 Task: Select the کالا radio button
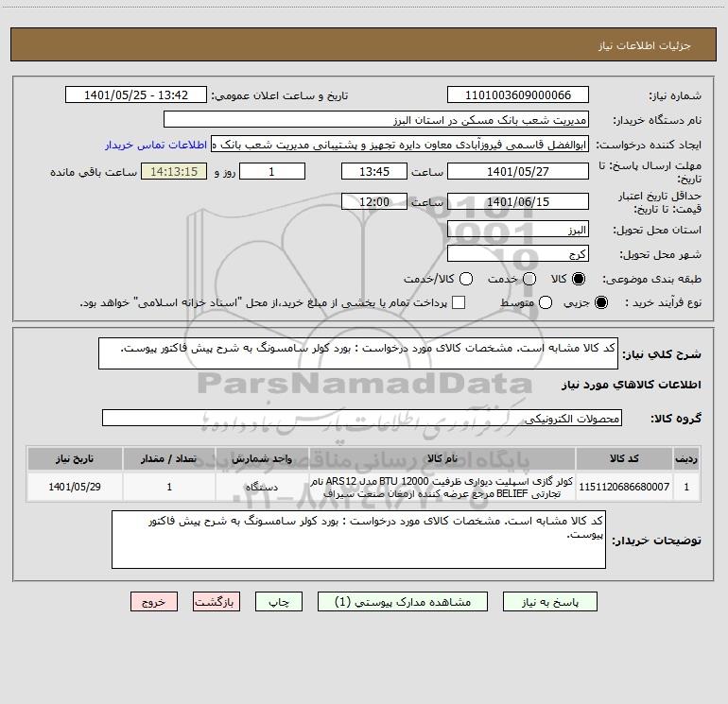click(579, 279)
